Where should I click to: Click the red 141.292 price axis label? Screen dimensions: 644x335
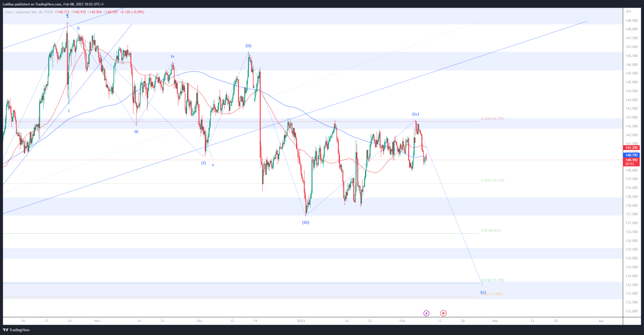pyautogui.click(x=631, y=148)
